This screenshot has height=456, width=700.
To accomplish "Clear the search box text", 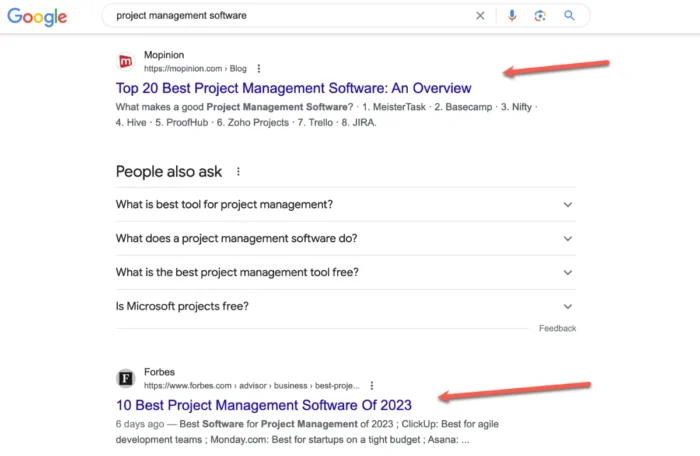I will 480,16.
